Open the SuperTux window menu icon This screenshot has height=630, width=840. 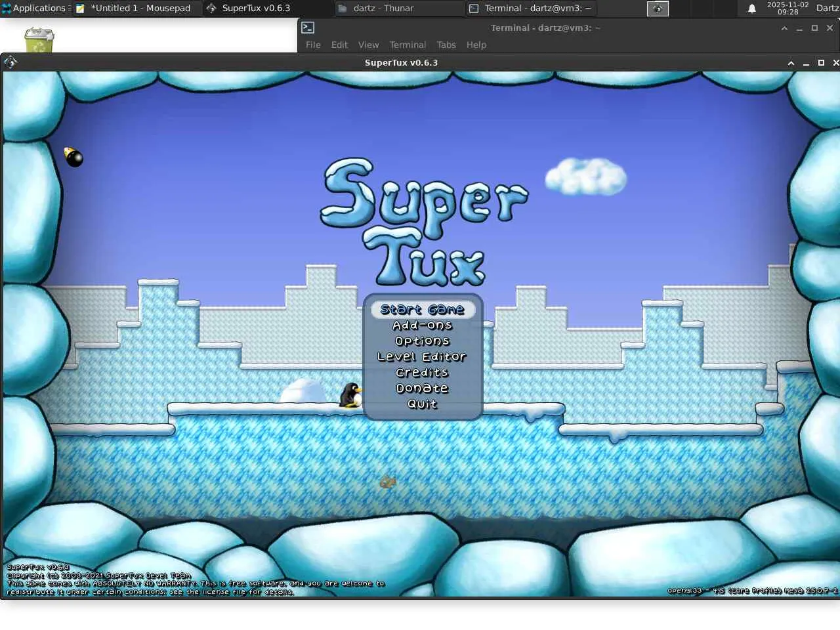tap(10, 62)
